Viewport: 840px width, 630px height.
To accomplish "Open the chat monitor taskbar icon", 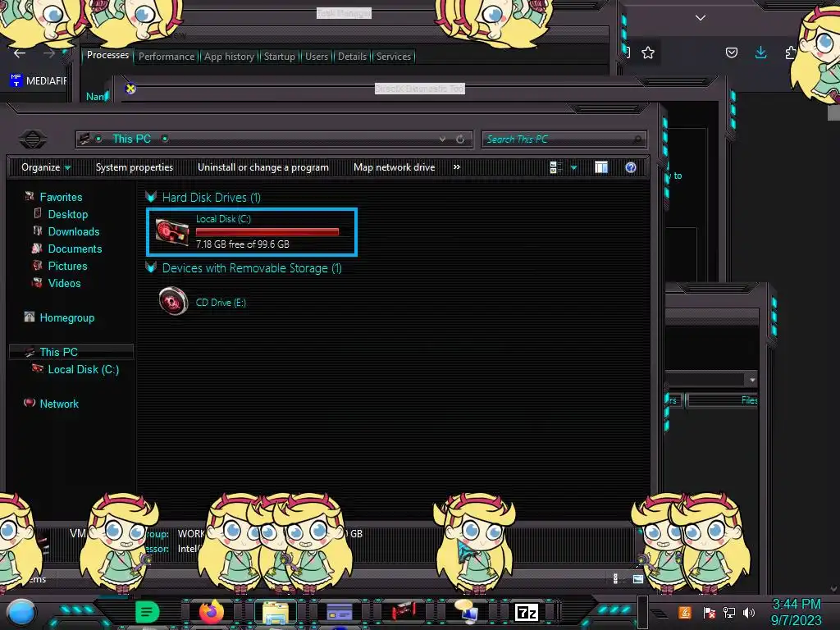I will [466, 612].
